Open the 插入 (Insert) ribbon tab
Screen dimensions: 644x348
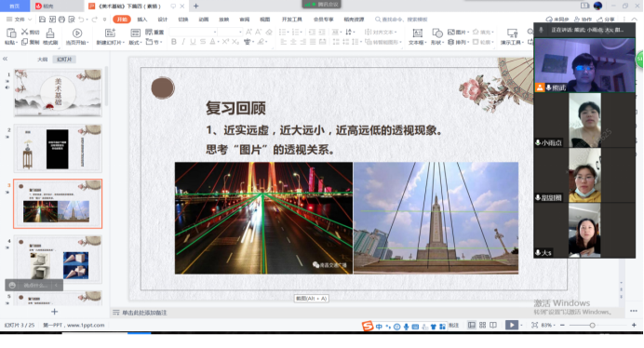point(142,20)
